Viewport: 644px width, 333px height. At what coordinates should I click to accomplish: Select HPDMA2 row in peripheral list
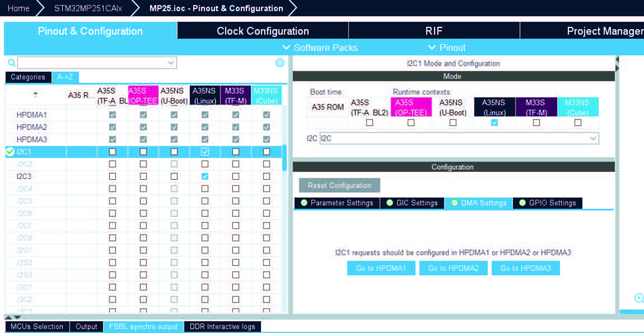143,127
